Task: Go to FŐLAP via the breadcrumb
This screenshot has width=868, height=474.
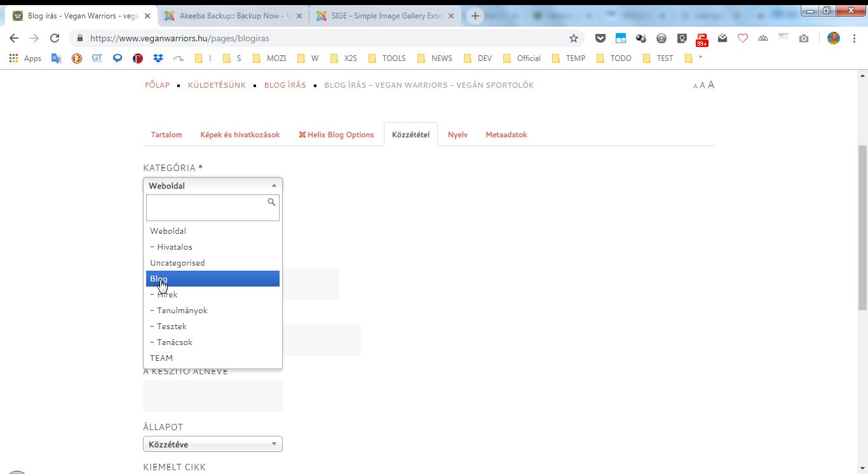Action: [x=157, y=85]
